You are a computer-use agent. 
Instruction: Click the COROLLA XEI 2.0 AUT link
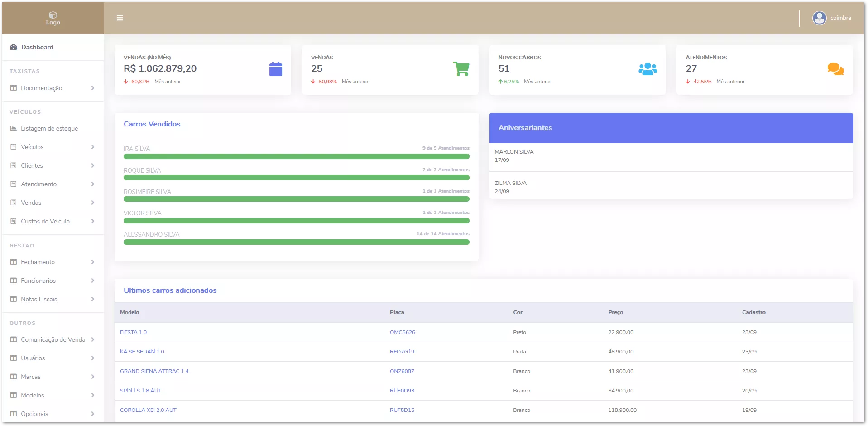(x=148, y=410)
